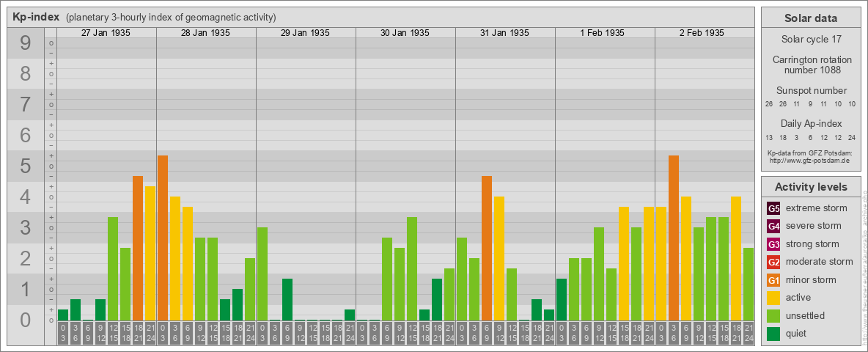Click the 30 Jan 1935 date header
Image resolution: width=868 pixels, height=352 pixels.
[x=405, y=33]
